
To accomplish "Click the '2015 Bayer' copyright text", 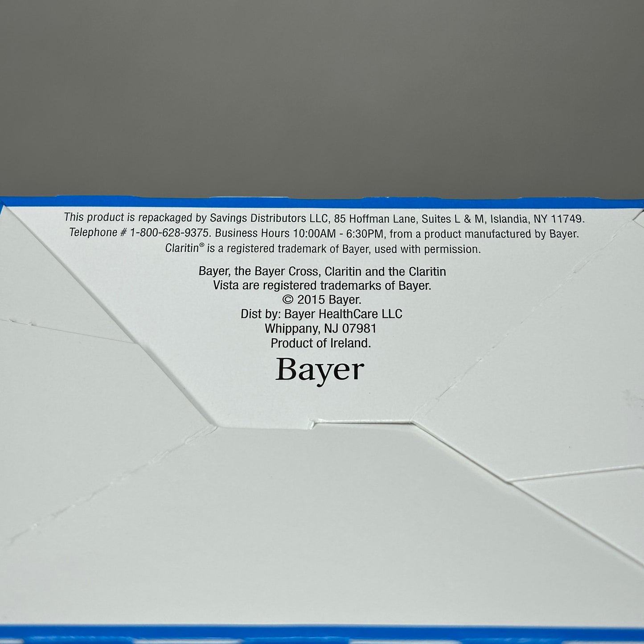I will coord(329,299).
